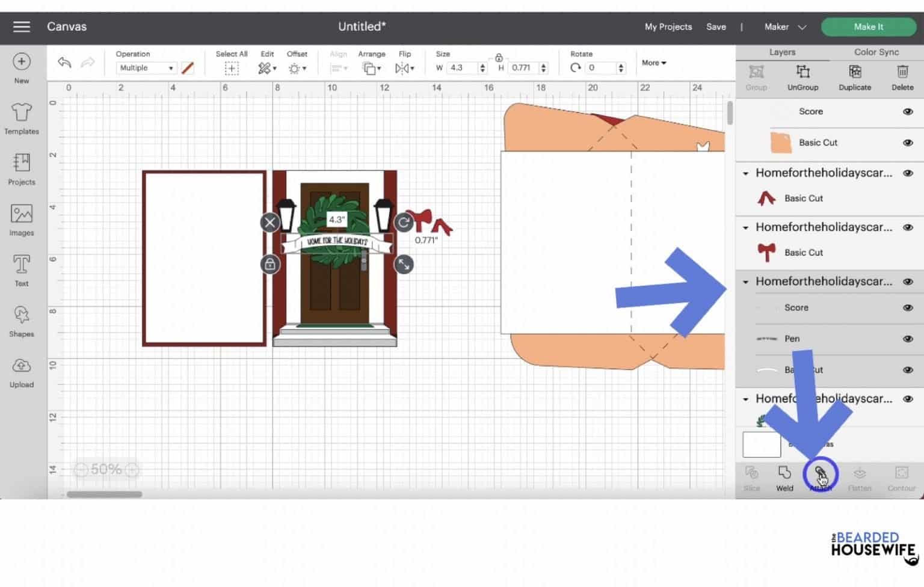
Task: Open the My Projects link
Action: click(668, 26)
